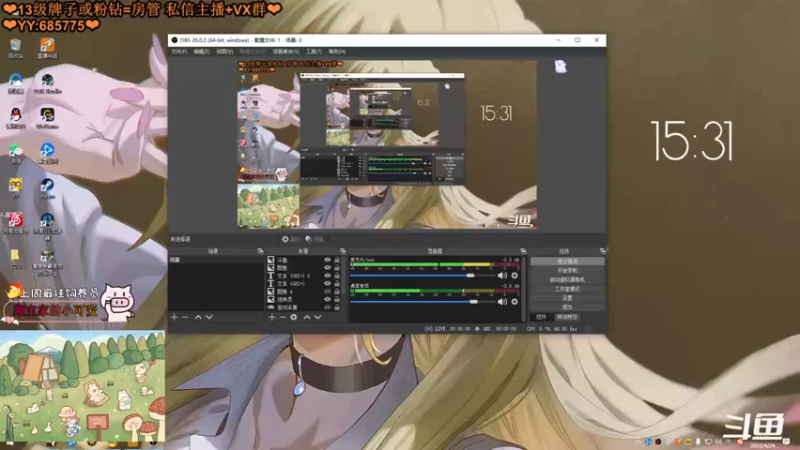Open WeGame desktop shortcut
Viewport: 800px width, 450px height.
pos(47,118)
